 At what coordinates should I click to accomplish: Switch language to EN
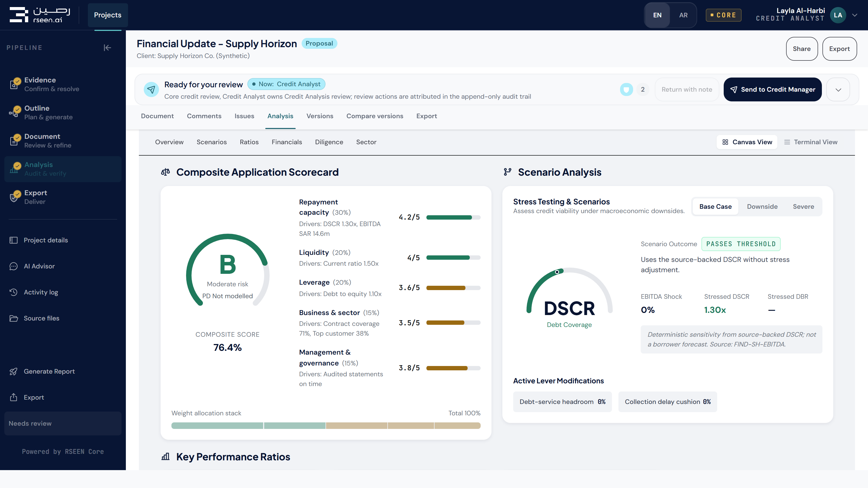coord(657,15)
